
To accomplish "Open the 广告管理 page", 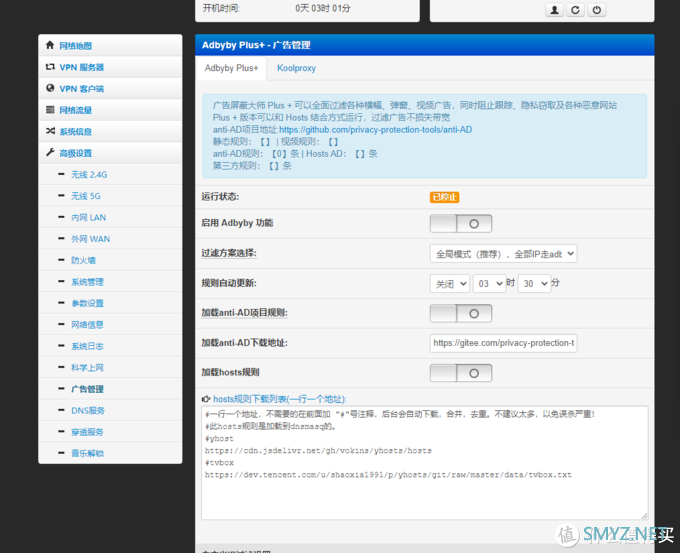I will 87,389.
